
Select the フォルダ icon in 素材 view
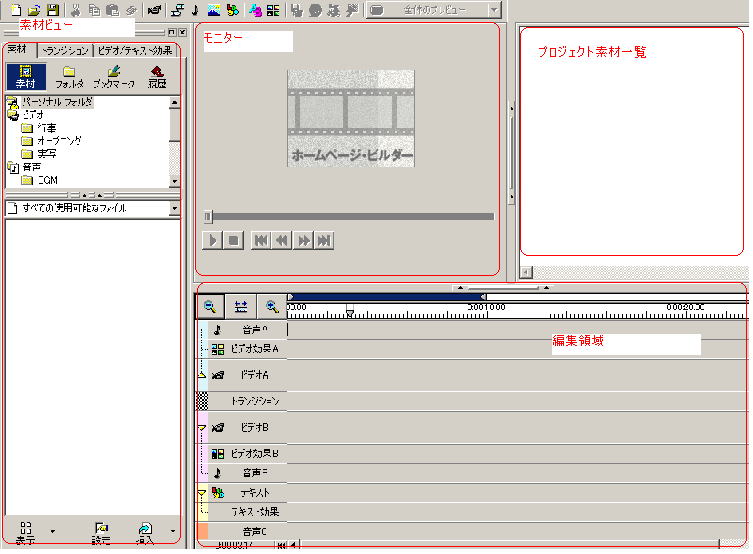click(69, 77)
